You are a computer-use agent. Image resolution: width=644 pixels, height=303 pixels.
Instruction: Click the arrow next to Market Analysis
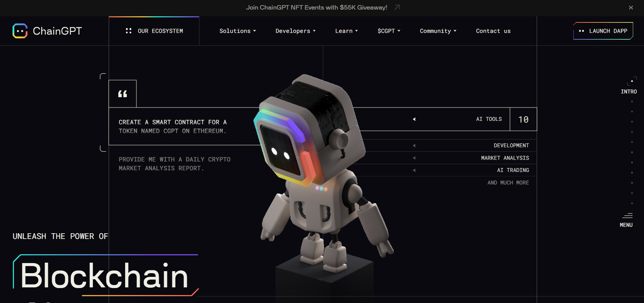pos(414,158)
